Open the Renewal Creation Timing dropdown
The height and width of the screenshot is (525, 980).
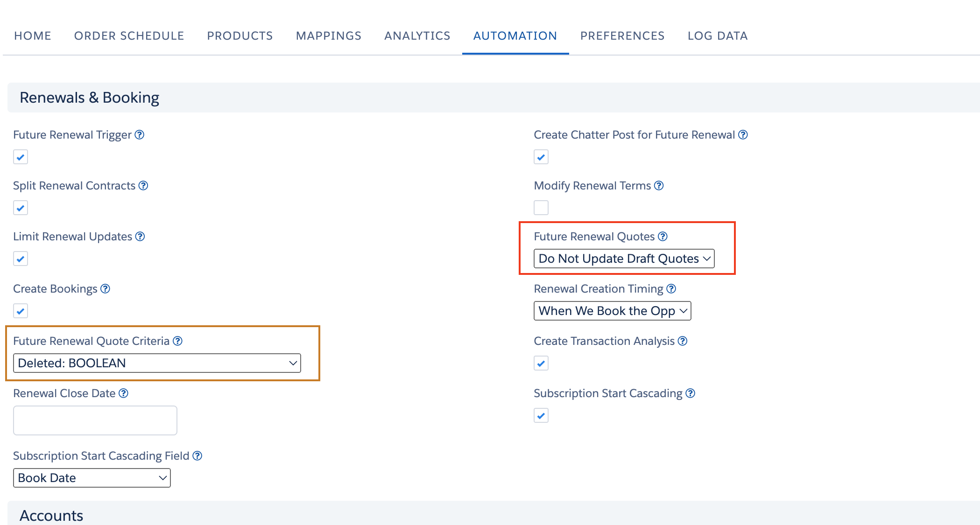click(612, 311)
